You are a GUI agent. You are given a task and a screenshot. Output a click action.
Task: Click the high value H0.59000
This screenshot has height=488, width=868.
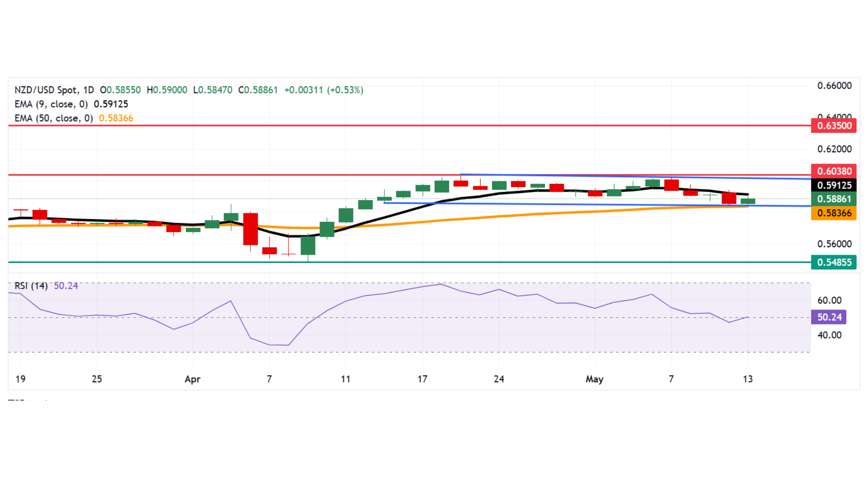[x=167, y=90]
